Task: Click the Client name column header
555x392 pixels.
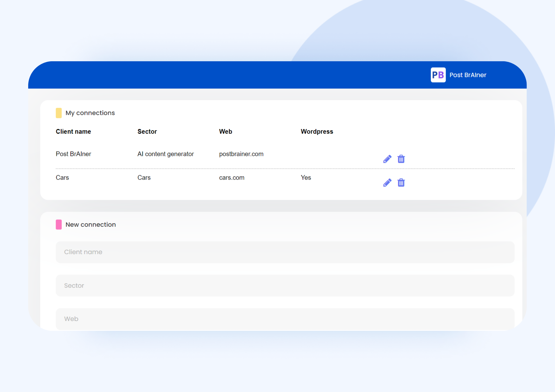Action: click(x=73, y=131)
